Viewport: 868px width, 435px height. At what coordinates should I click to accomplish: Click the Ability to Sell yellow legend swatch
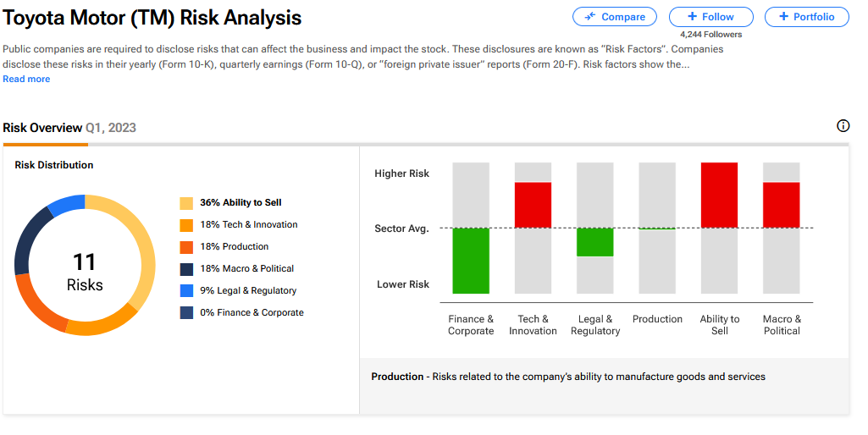186,203
